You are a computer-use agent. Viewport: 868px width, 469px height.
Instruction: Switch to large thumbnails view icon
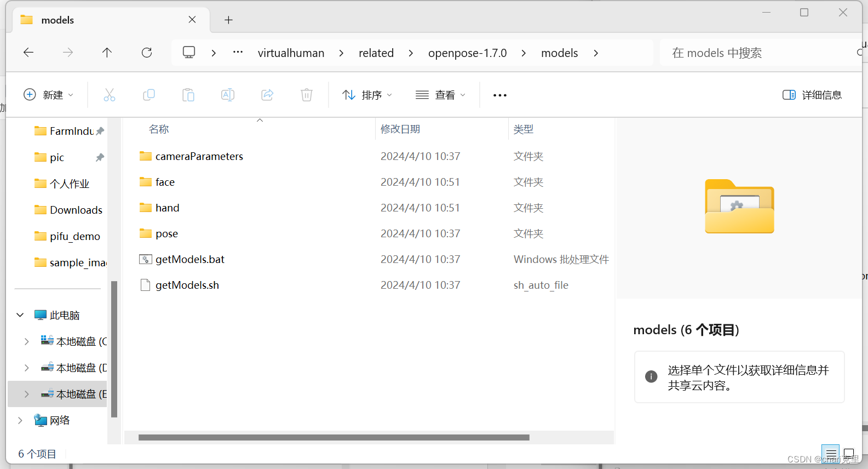849,453
